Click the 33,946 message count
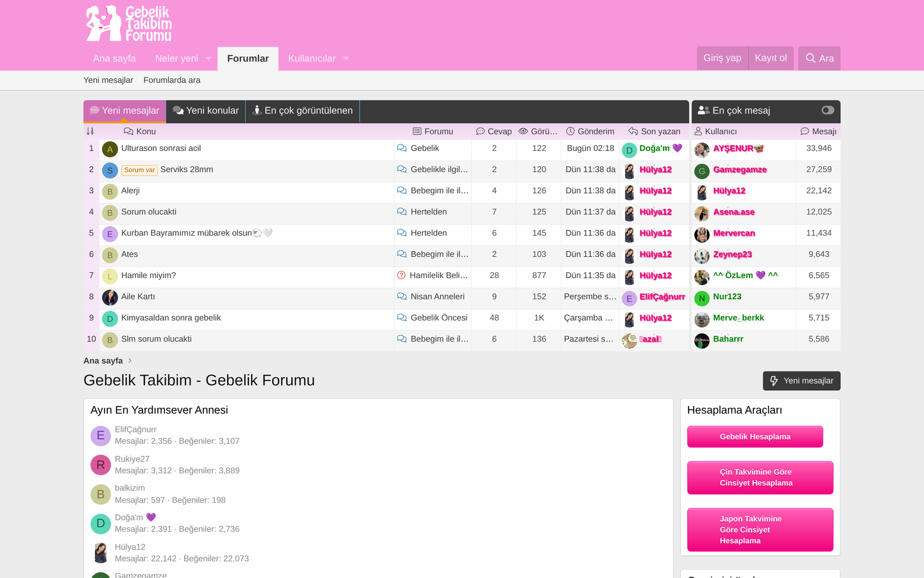 [x=819, y=148]
